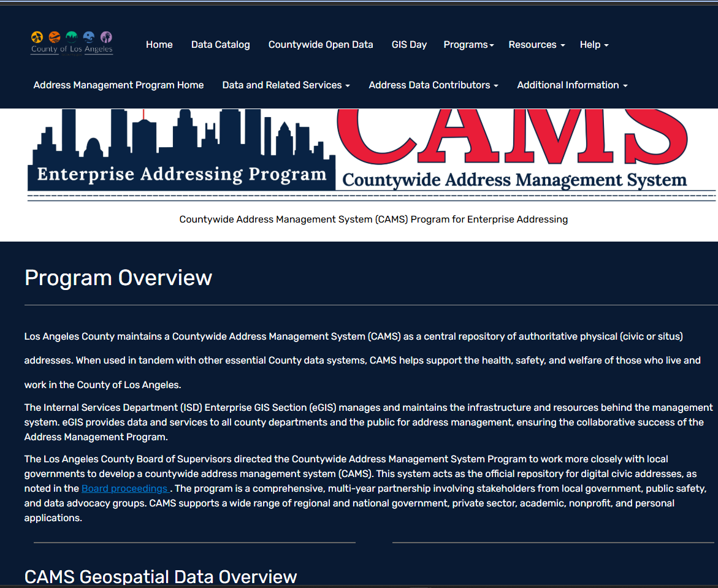718x588 pixels.
Task: Go to Address Management Program Home
Action: (x=118, y=85)
